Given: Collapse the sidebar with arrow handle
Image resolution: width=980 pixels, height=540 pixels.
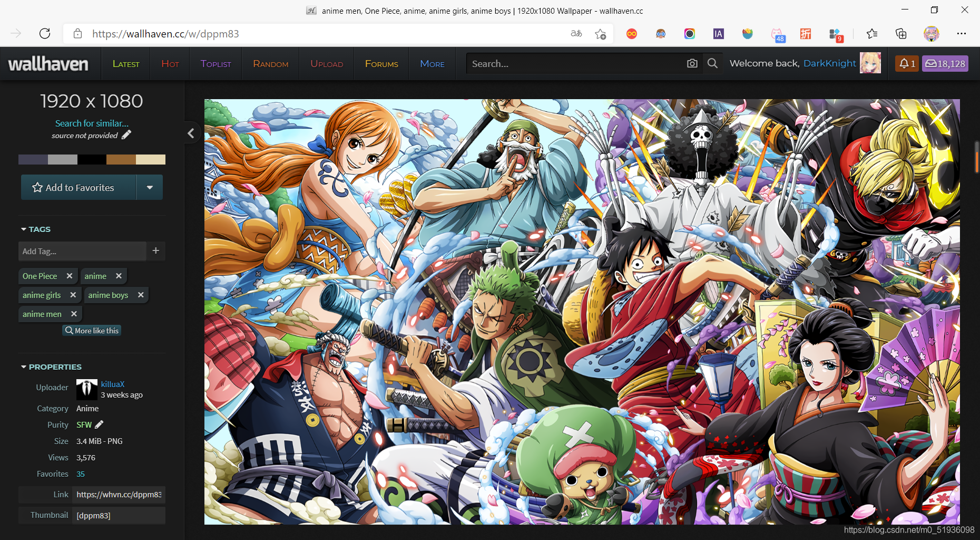Looking at the screenshot, I should click(191, 133).
